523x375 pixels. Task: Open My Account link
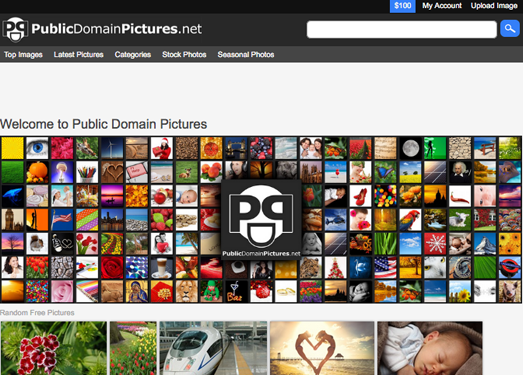[x=442, y=6]
